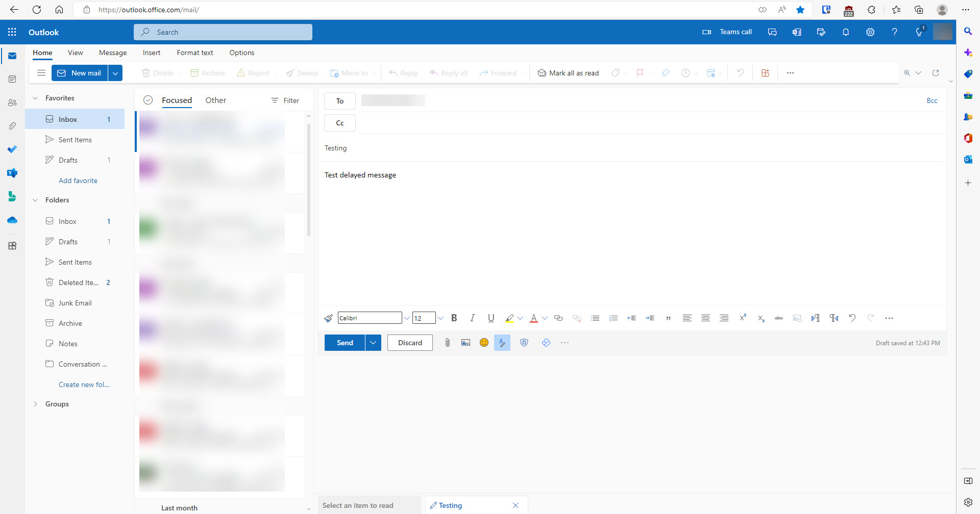Collapse the Favorites section
The width and height of the screenshot is (980, 514).
pos(35,97)
